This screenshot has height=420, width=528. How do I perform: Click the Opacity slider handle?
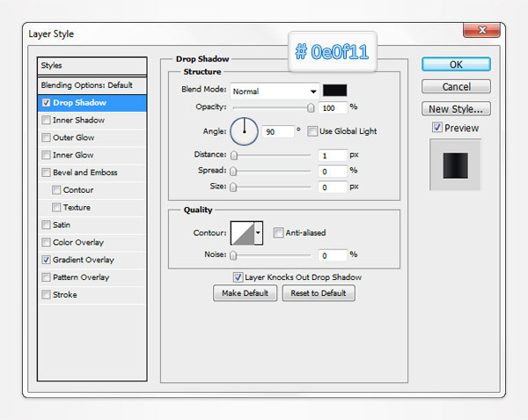[x=311, y=107]
